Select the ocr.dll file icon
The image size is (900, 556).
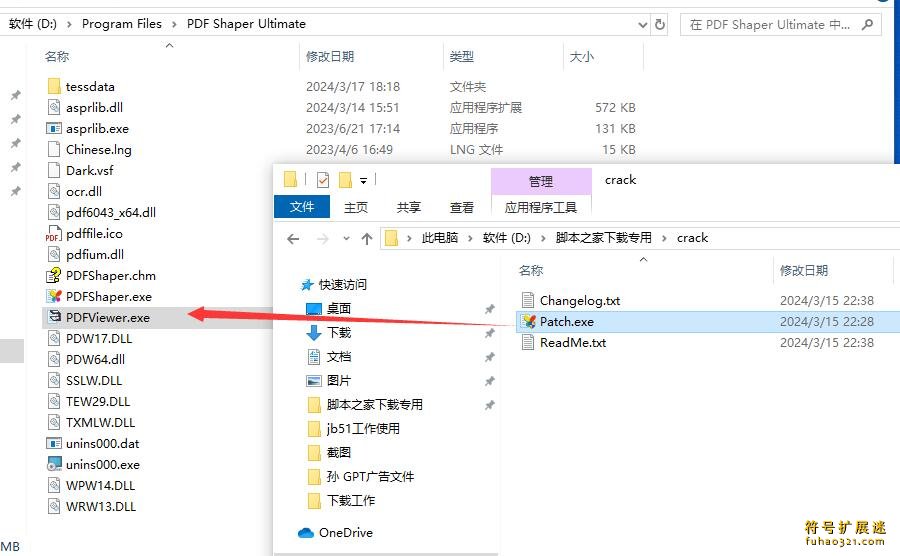54,191
